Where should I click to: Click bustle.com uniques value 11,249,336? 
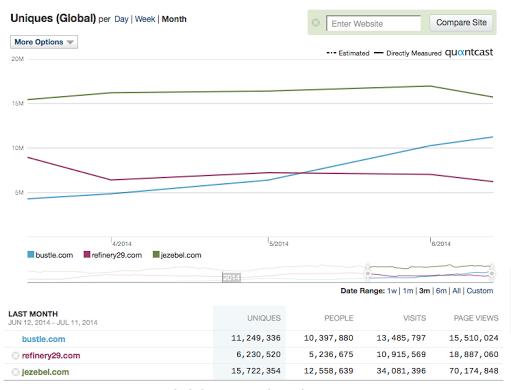click(256, 338)
